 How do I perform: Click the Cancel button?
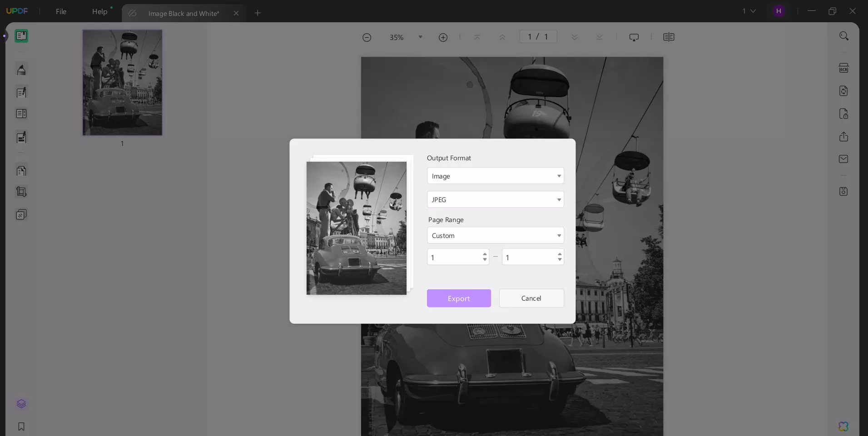click(x=531, y=298)
